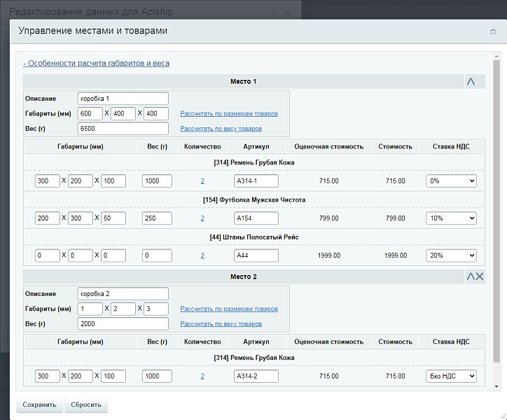Collapse Место 2 with the arrow icon
This screenshot has height=420, width=507.
pyautogui.click(x=471, y=276)
